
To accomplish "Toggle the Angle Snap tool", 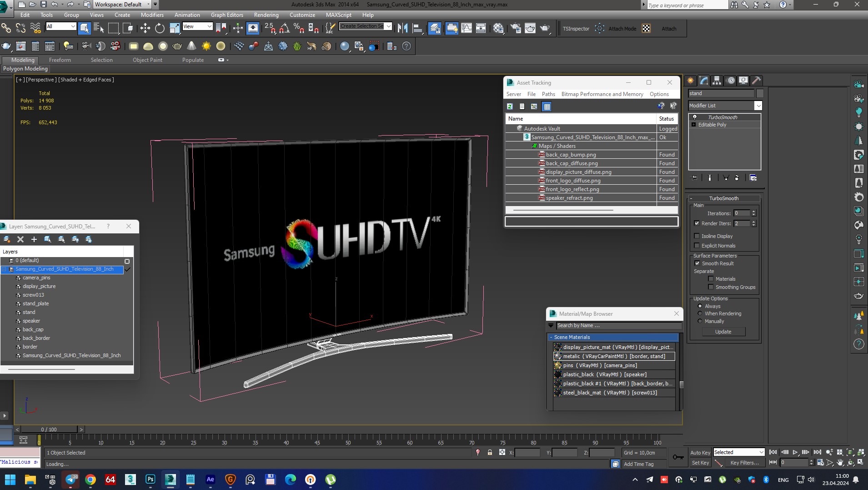I will pos(284,28).
